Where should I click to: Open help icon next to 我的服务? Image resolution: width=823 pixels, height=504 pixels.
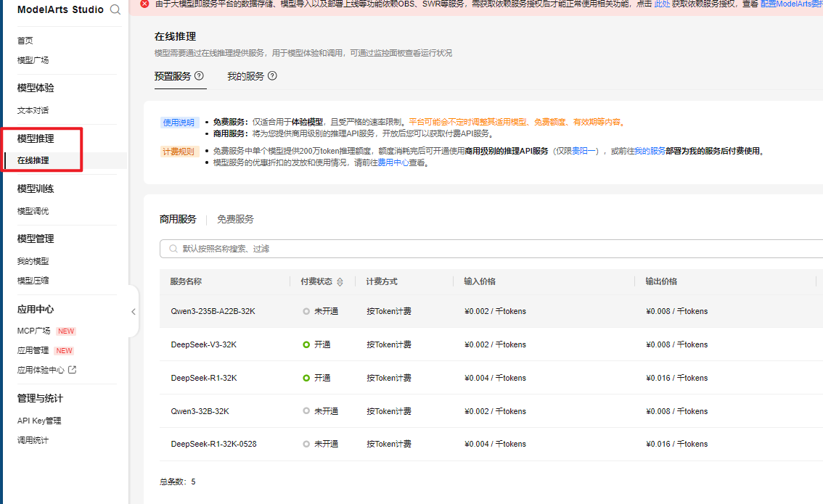(272, 75)
